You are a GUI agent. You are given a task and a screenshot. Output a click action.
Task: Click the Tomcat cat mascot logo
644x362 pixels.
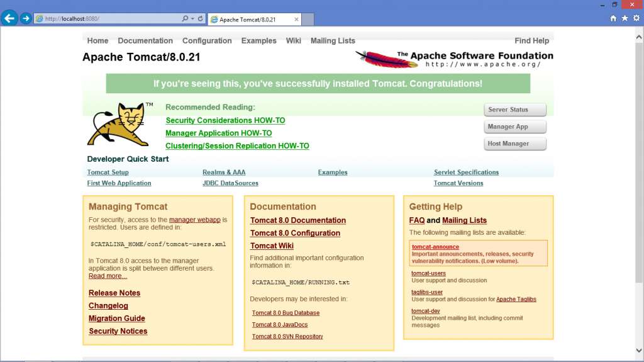(120, 124)
